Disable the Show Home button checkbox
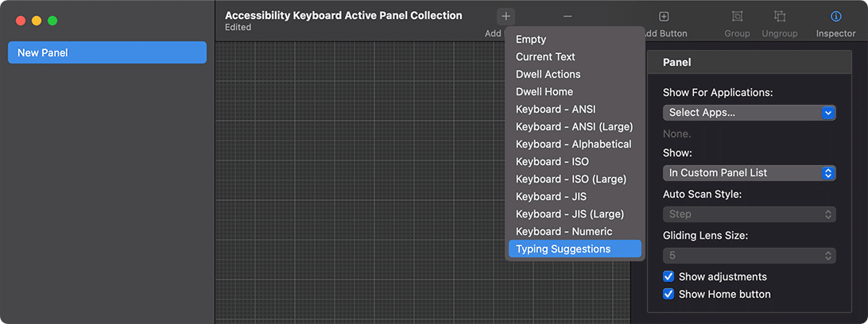The image size is (868, 324). click(668, 295)
